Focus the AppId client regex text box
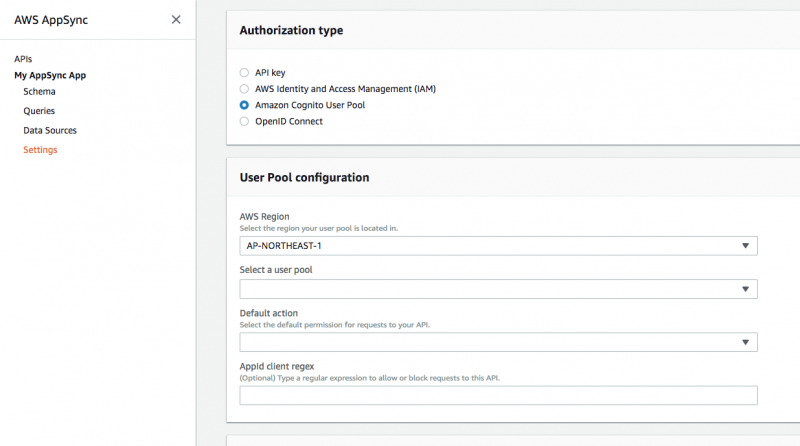Image resolution: width=800 pixels, height=446 pixels. [498, 395]
